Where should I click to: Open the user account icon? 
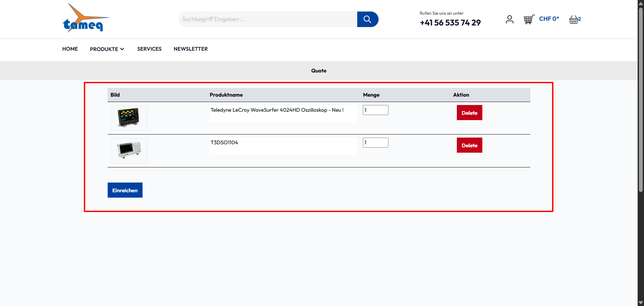[509, 19]
